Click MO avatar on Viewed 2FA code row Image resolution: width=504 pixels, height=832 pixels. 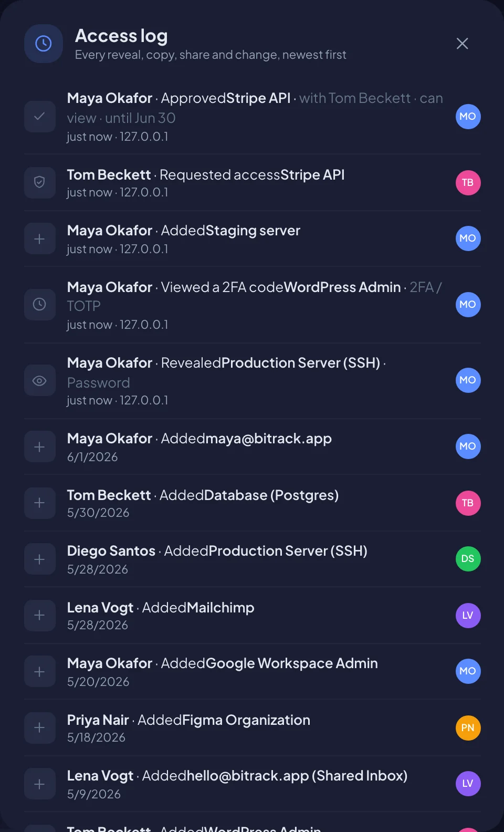[468, 305]
